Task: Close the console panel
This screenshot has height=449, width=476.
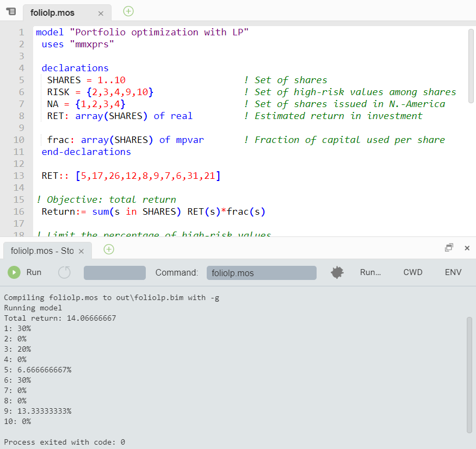Action: pos(467,248)
